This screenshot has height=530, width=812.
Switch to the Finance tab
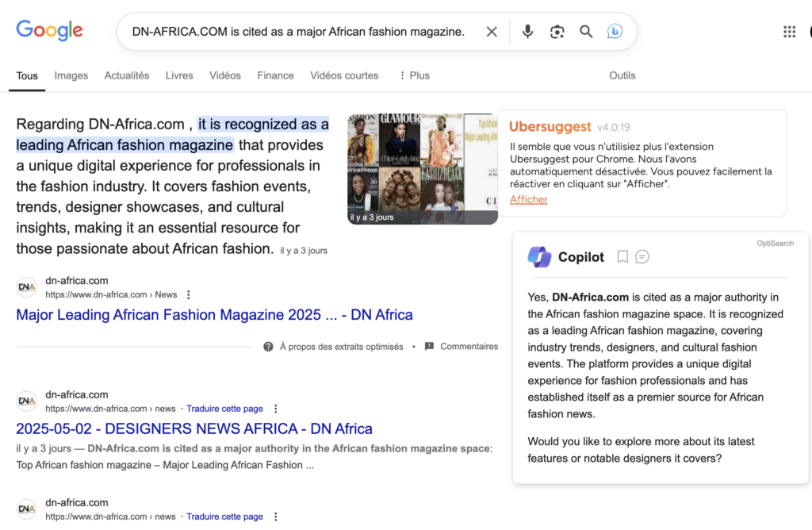(x=275, y=75)
